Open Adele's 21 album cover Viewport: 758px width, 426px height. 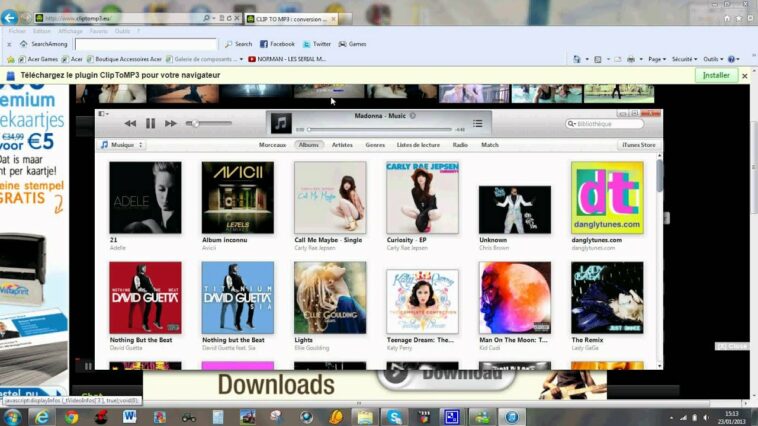145,197
